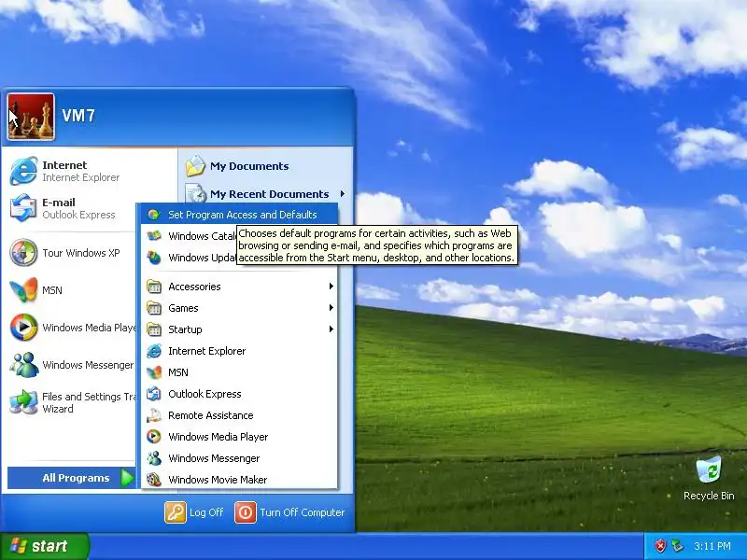
Task: Open My Recent Documents label
Action: pos(269,194)
